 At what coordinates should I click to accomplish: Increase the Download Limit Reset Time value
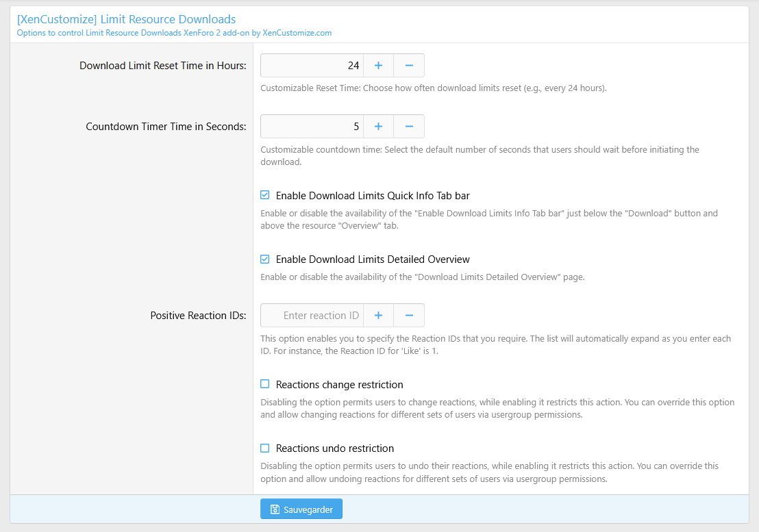point(378,66)
